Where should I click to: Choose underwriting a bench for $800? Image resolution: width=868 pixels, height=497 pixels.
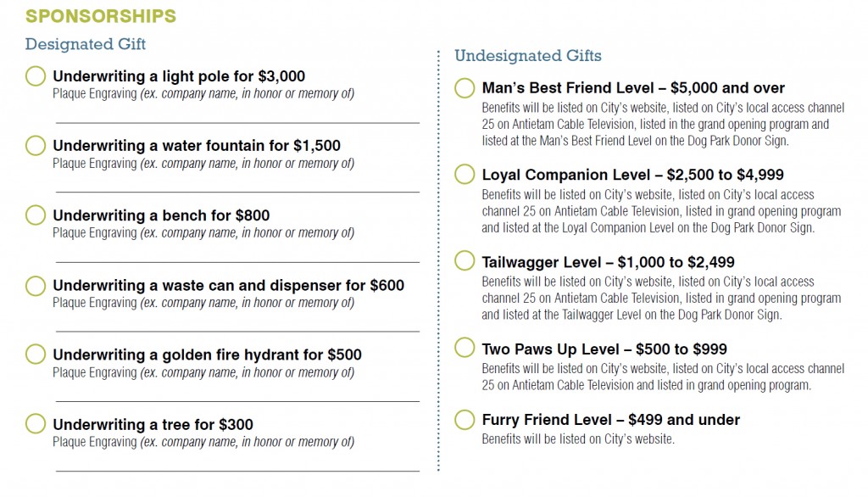[x=36, y=215]
